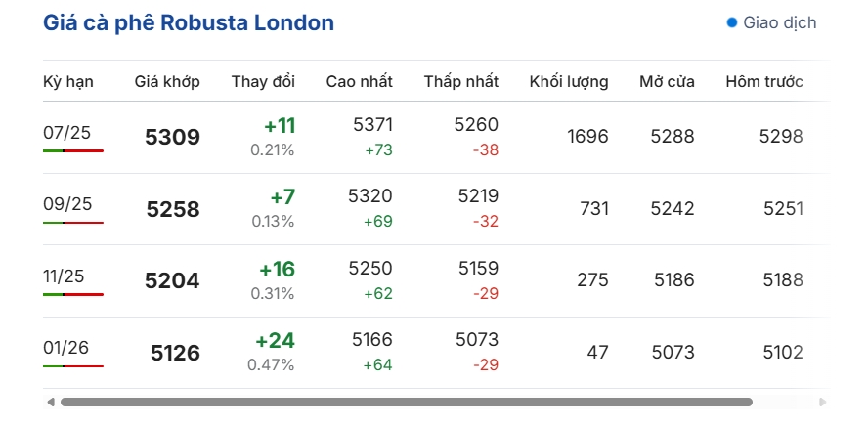Click the blue Giao dịch status dot
Screen dimensions: 868x425
coord(732,22)
